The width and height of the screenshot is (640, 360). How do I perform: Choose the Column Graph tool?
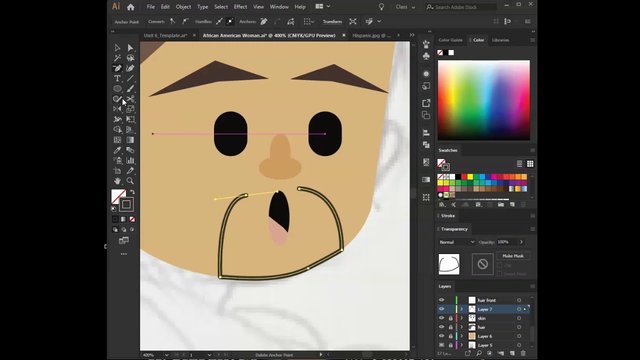click(130, 160)
